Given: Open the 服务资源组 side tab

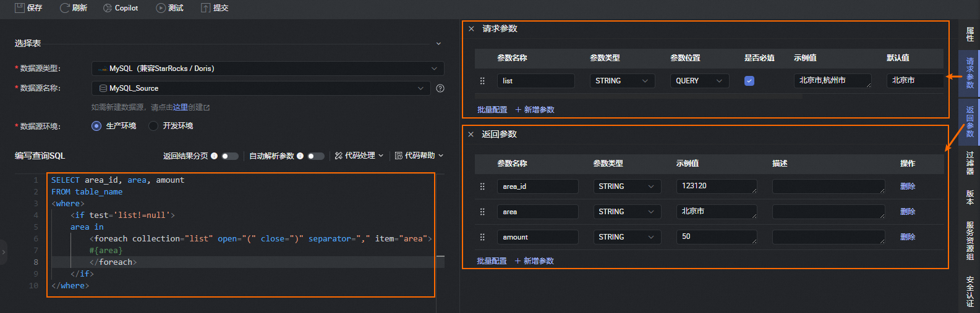Looking at the screenshot, I should click(x=969, y=241).
